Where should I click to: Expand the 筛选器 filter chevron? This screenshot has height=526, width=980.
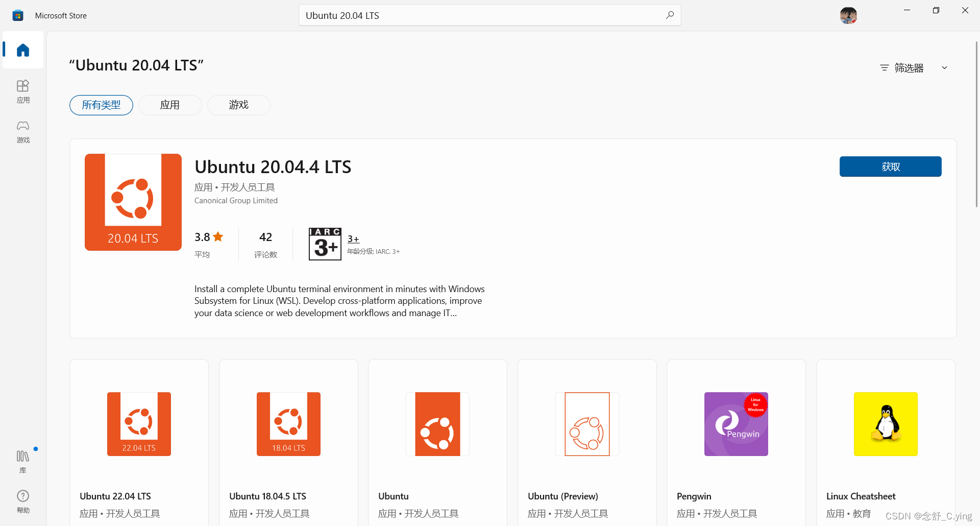[944, 68]
